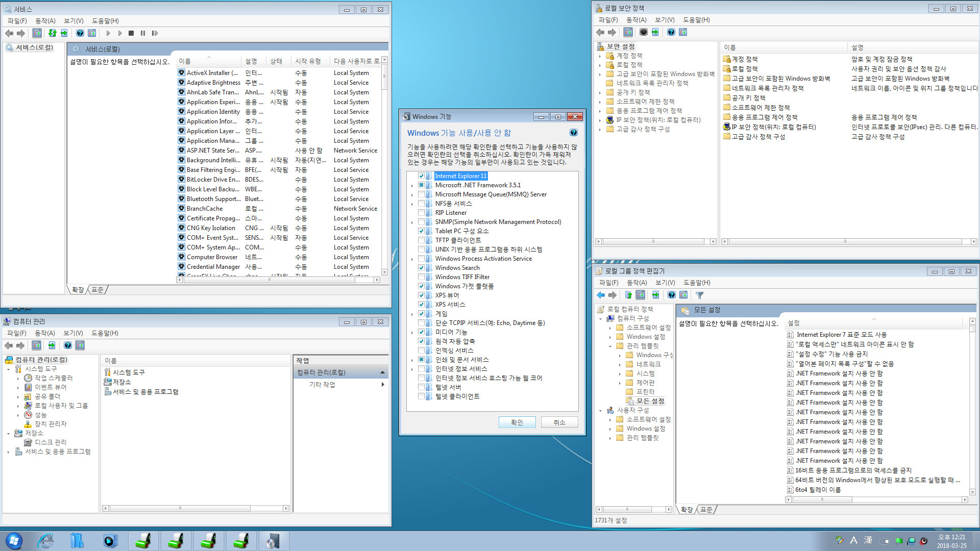Click the up one level icon in Group Policy Editor
980x551 pixels.
tap(628, 295)
